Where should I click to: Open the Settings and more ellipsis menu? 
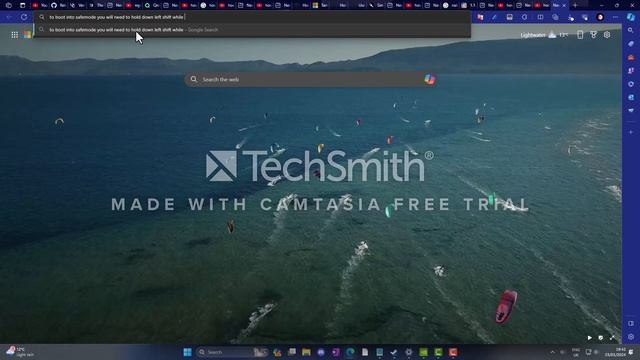[615, 17]
